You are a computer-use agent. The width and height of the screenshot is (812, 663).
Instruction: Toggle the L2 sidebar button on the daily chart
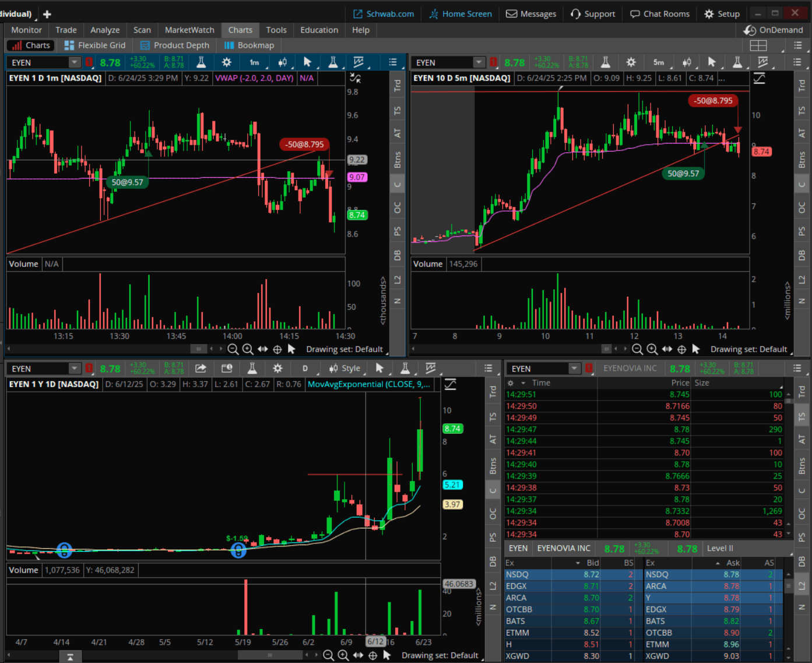point(493,585)
